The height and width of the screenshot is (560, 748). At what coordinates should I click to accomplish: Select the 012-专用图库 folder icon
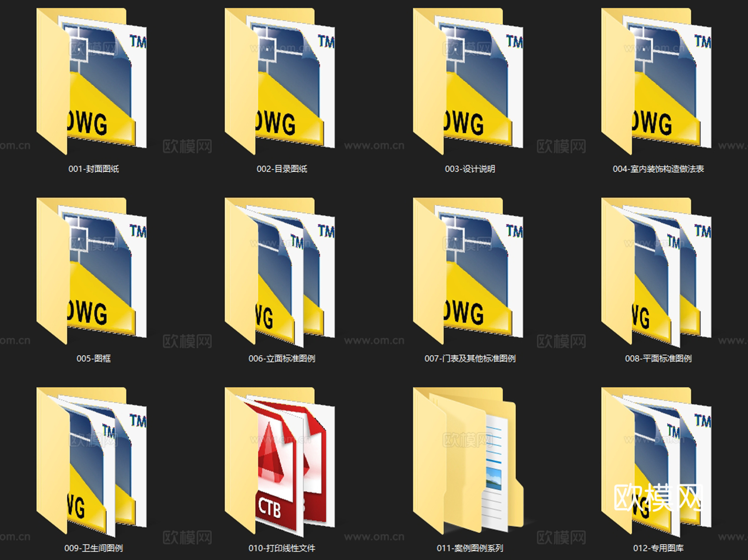click(x=657, y=461)
